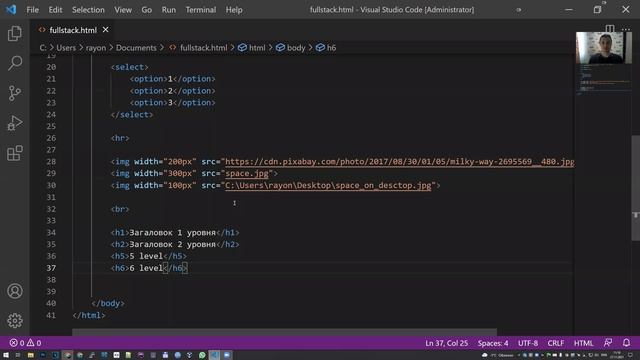Expand the Documents breadcrumb segment

pyautogui.click(x=136, y=48)
